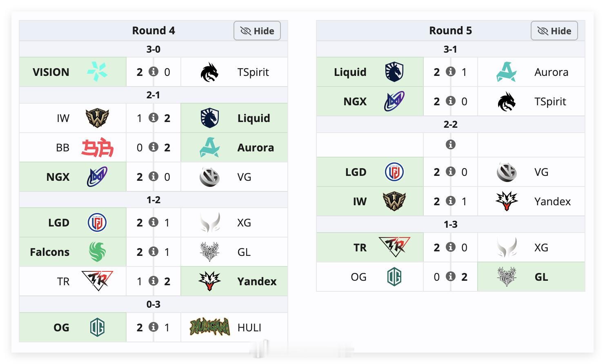Click the info icon in the empty 2-2 row
Viewport: 605px width, 364px height.
pyautogui.click(x=451, y=144)
